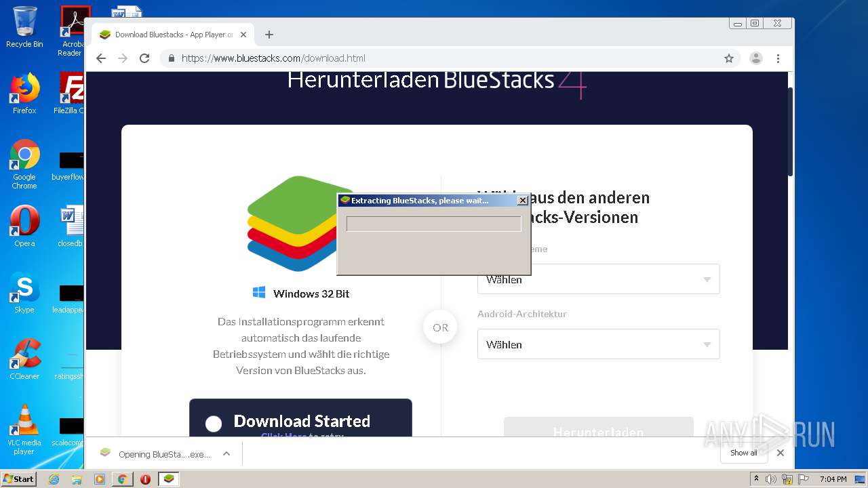The image size is (868, 488).
Task: Switch to Chrome in the taskbar
Action: click(122, 479)
